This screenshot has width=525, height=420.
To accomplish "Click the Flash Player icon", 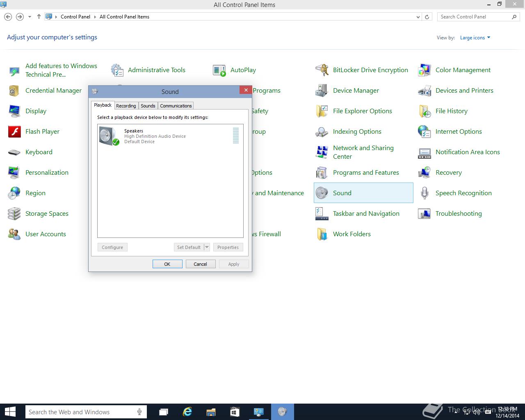I will coord(14,132).
